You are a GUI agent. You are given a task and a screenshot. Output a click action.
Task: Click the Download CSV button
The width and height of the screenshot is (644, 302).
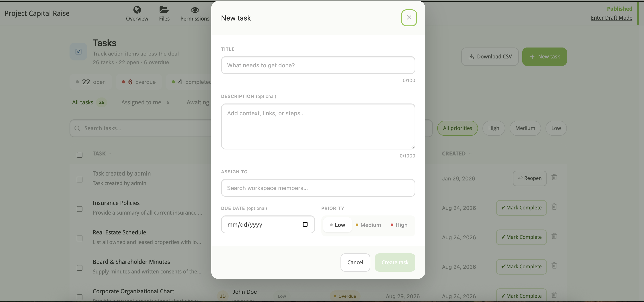pyautogui.click(x=490, y=57)
